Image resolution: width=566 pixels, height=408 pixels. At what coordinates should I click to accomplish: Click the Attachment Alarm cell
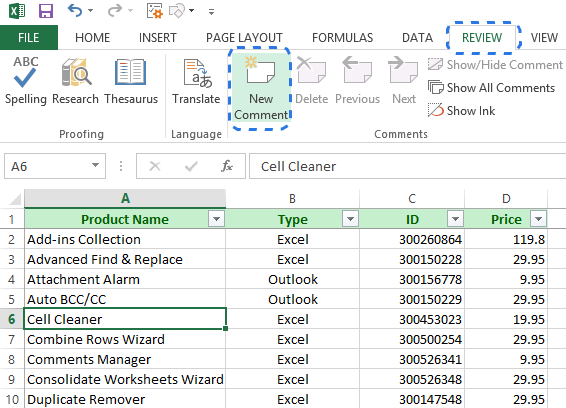click(125, 279)
